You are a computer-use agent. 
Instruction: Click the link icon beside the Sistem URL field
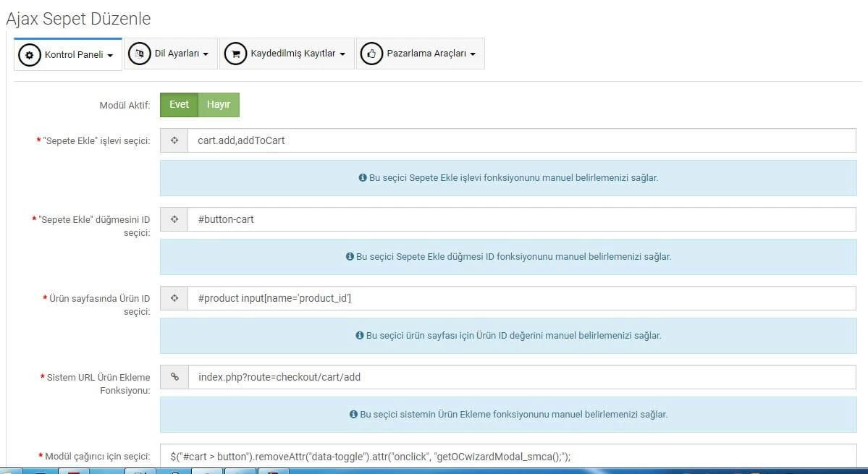[174, 376]
